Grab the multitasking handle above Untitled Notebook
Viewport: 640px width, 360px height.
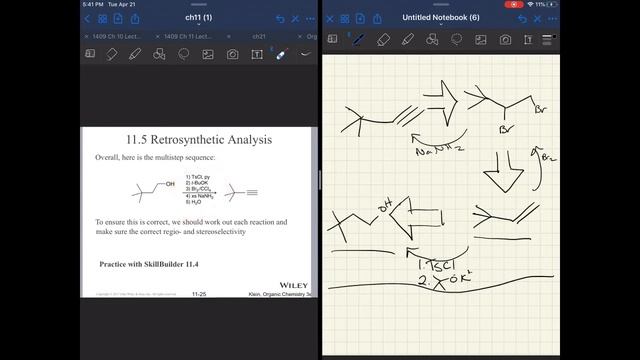[x=441, y=4]
